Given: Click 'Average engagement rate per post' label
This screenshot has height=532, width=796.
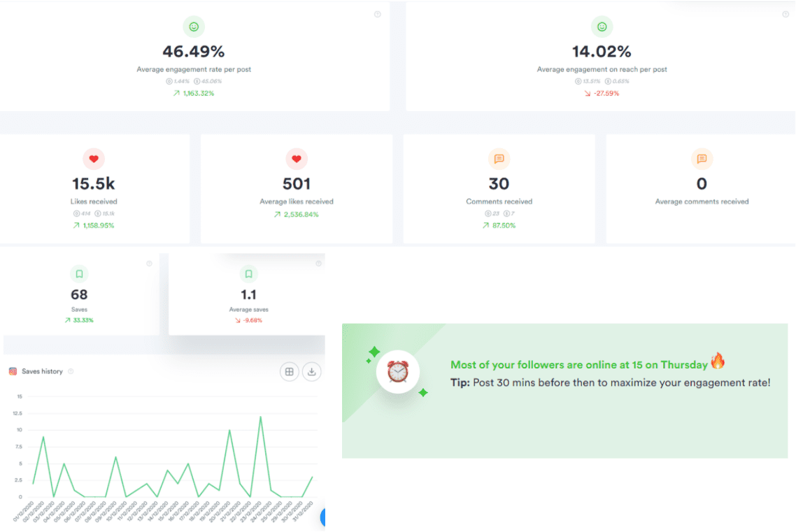Looking at the screenshot, I should tap(194, 69).
